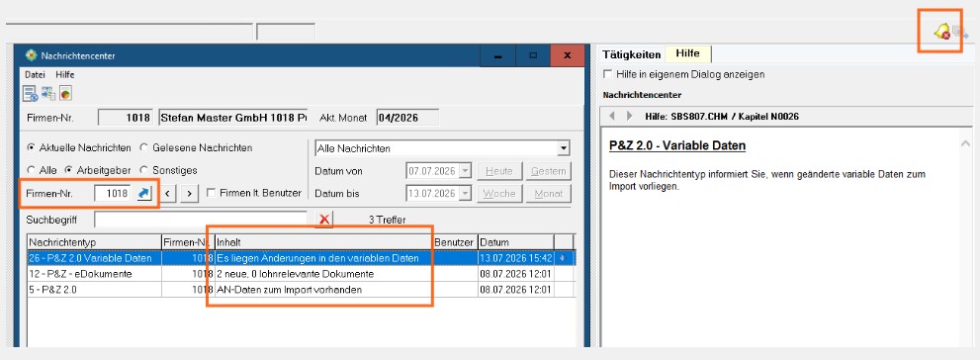Maximize the Nachrichtencenter window

533,55
